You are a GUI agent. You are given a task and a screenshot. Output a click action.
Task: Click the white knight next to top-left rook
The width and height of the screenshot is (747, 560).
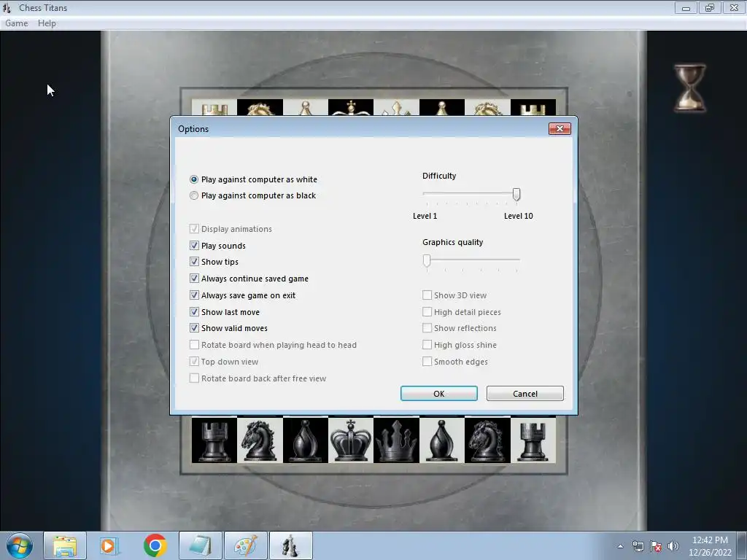point(260,108)
